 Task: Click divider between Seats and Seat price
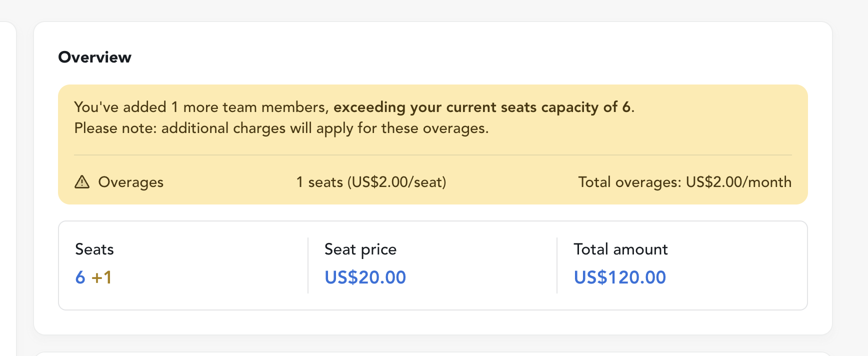308,265
